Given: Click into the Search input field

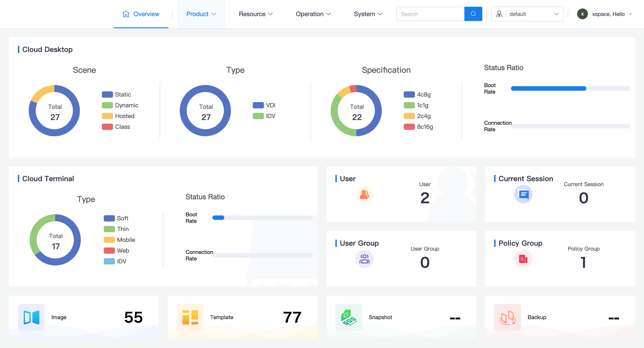Looking at the screenshot, I should [x=430, y=14].
